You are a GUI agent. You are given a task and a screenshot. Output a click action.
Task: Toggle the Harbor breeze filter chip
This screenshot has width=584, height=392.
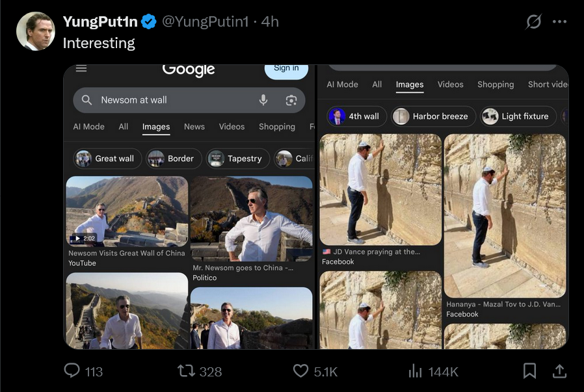[432, 116]
